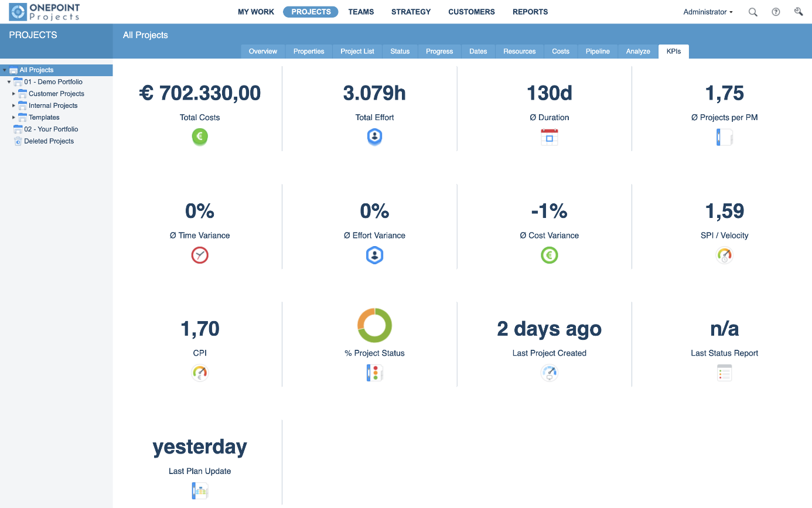
Task: Click the -1% cost variance value
Action: click(549, 211)
